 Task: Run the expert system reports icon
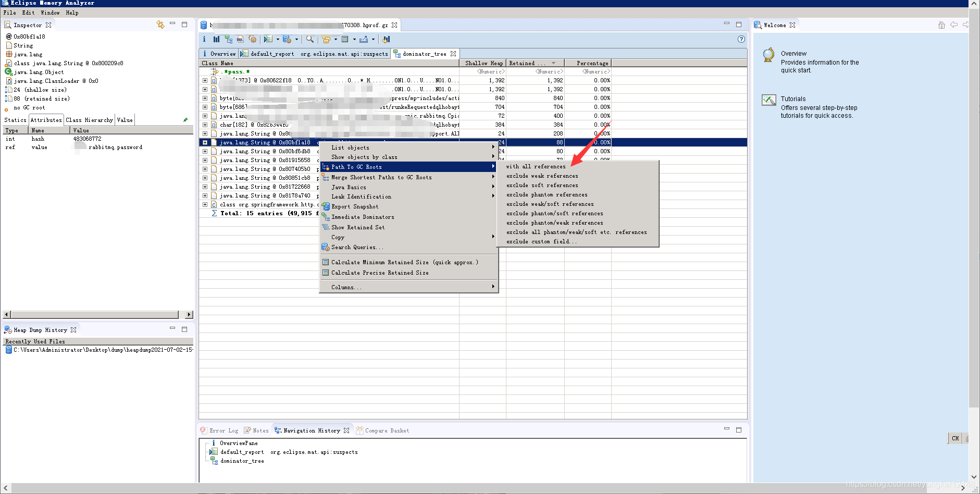(268, 39)
